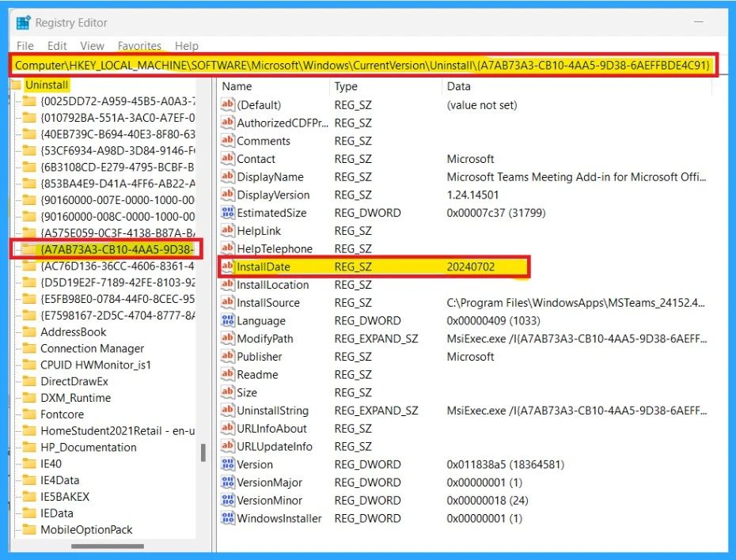Click the registry path address bar

pos(364,65)
